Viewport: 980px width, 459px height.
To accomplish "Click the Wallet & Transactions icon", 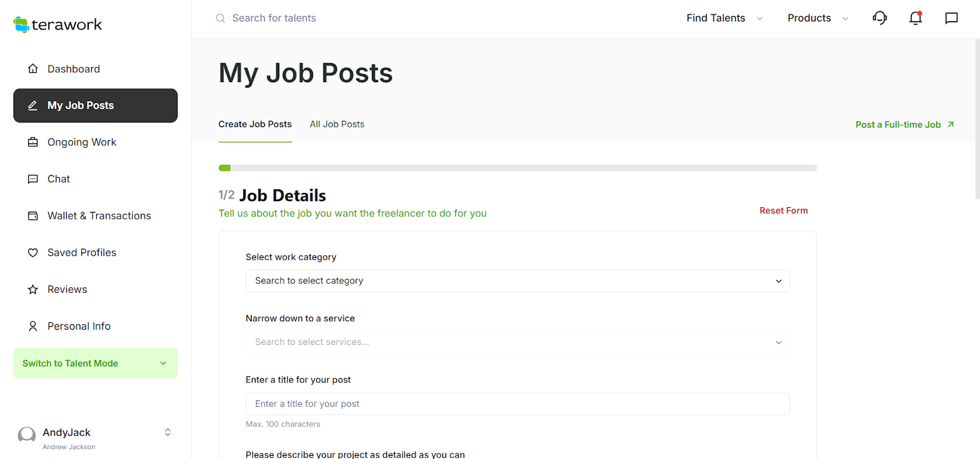I will [33, 216].
